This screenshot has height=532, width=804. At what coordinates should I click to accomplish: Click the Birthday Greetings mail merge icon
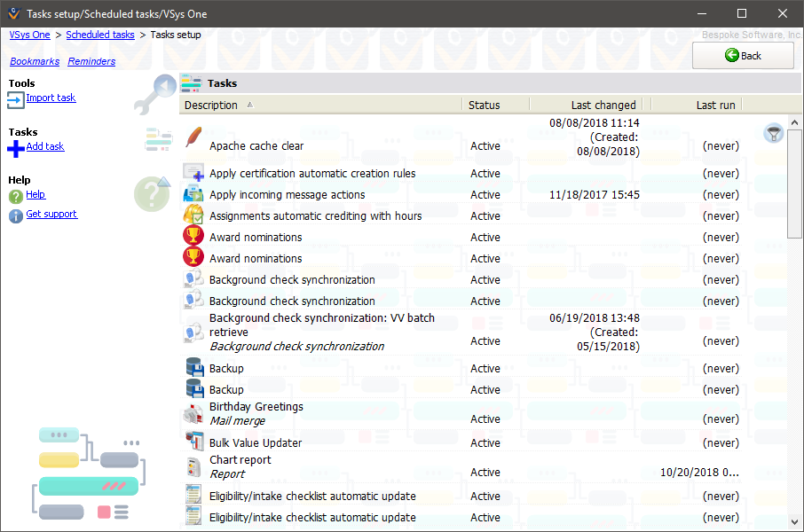[193, 414]
